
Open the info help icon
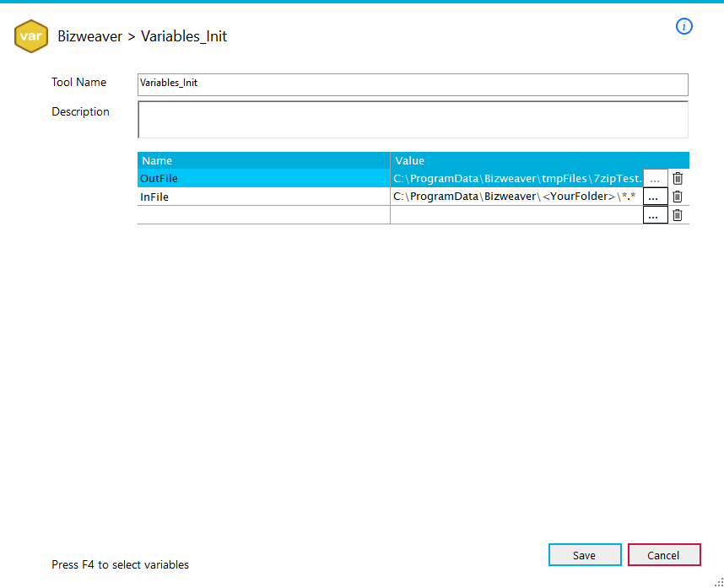(683, 26)
